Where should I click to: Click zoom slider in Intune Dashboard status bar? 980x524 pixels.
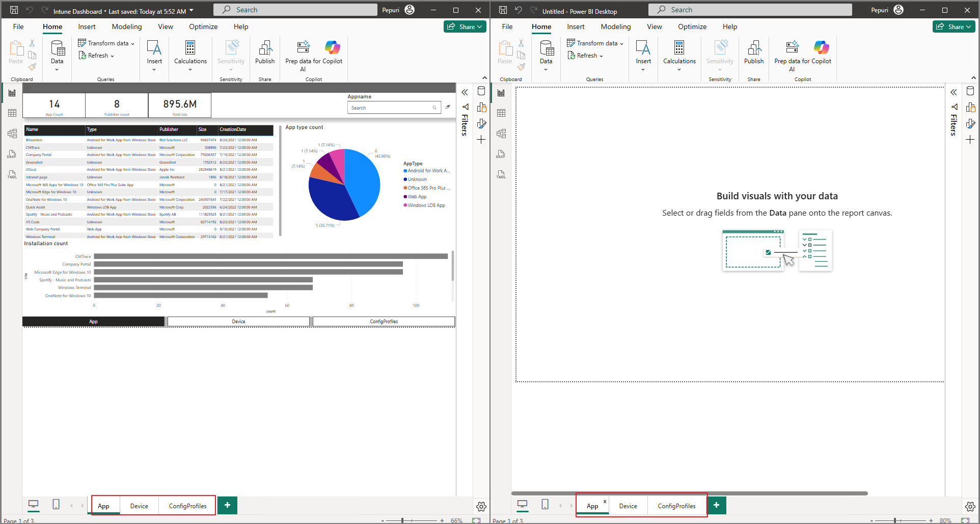tap(412, 520)
